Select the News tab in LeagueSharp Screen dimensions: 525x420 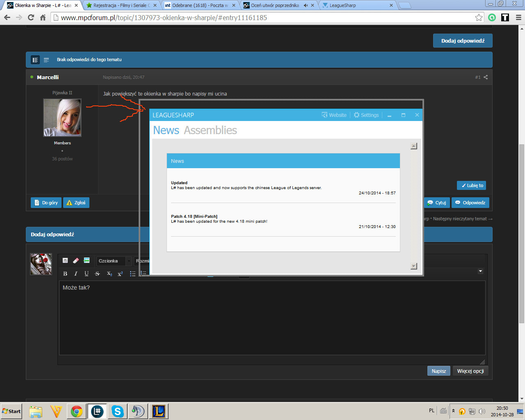pyautogui.click(x=166, y=130)
